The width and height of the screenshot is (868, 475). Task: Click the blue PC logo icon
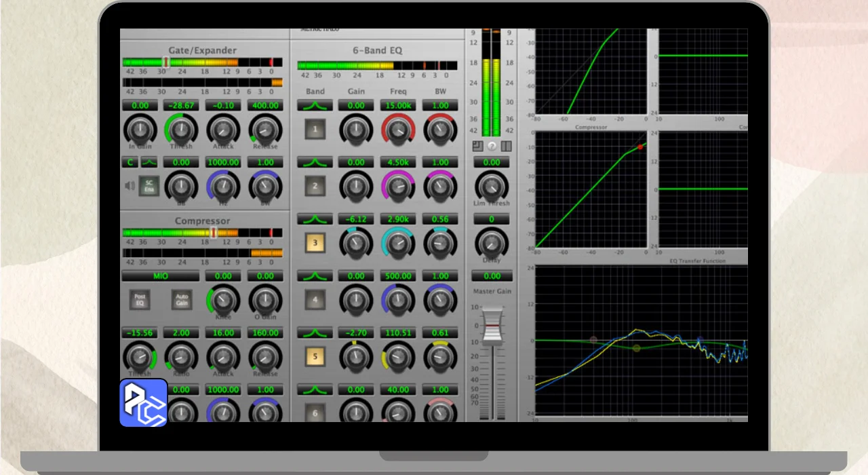click(x=144, y=402)
